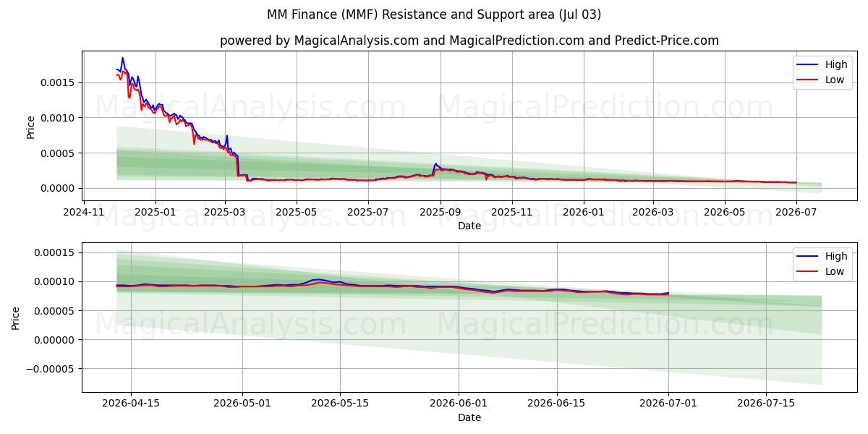Click the bottom chart x-axis tick 2026-07-15
The image size is (868, 434).
point(767,404)
